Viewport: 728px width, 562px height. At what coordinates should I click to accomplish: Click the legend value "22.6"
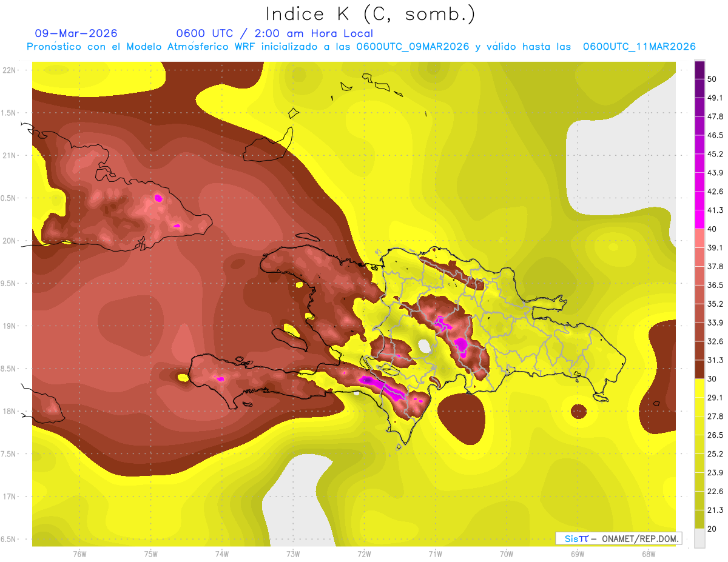[x=714, y=492]
